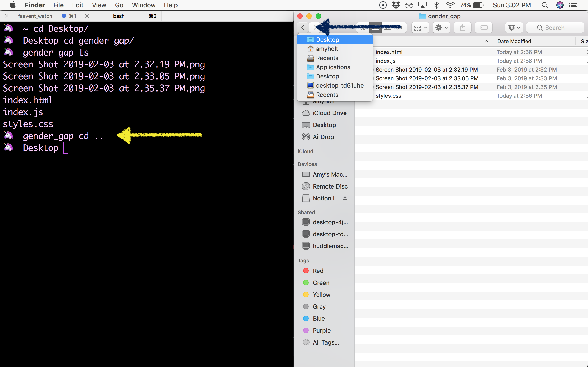Open the Wi-Fi status menu
This screenshot has height=367, width=588.
(x=450, y=5)
